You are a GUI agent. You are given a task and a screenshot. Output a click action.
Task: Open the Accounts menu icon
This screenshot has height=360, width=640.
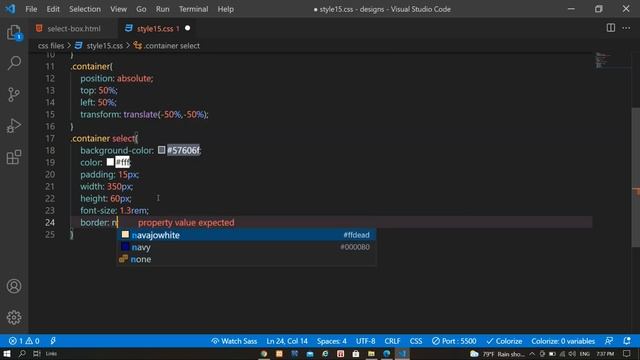[x=14, y=286]
